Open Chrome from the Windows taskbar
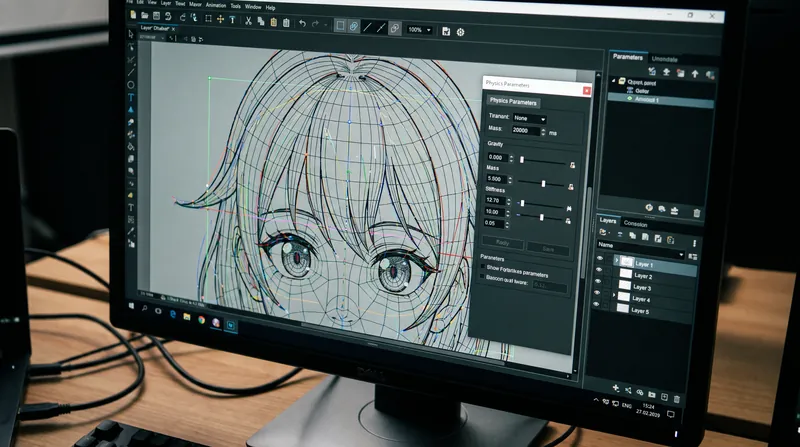The width and height of the screenshot is (800, 447). click(202, 320)
